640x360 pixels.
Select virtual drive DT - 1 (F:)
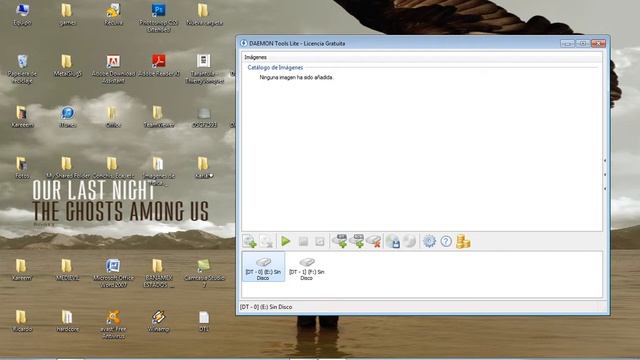pos(307,268)
